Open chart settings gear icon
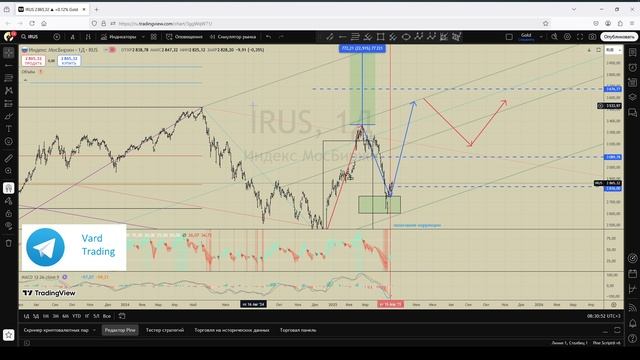This screenshot has height=360, width=640. [x=567, y=37]
